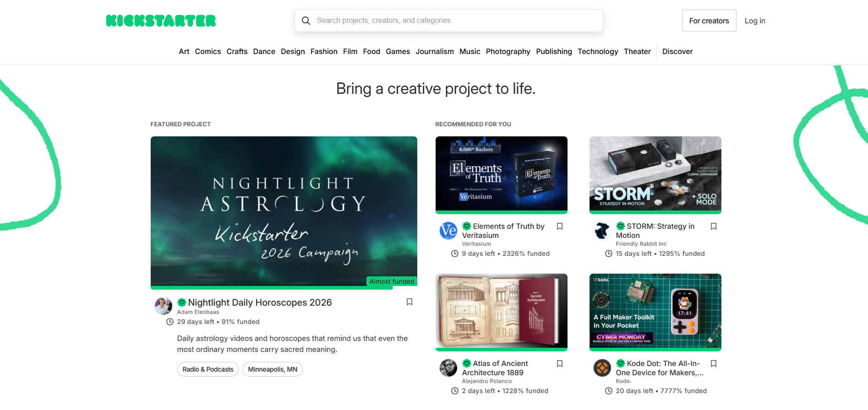Viewport: 868px width, 410px height.
Task: Open Atlas of Ancient Architecture thumbnail
Action: [502, 311]
